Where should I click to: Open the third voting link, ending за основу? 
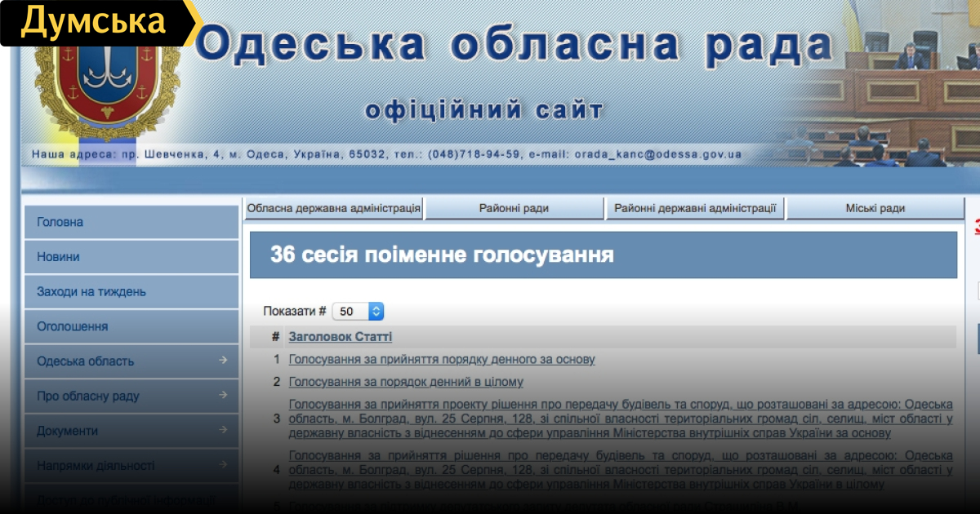point(621,419)
